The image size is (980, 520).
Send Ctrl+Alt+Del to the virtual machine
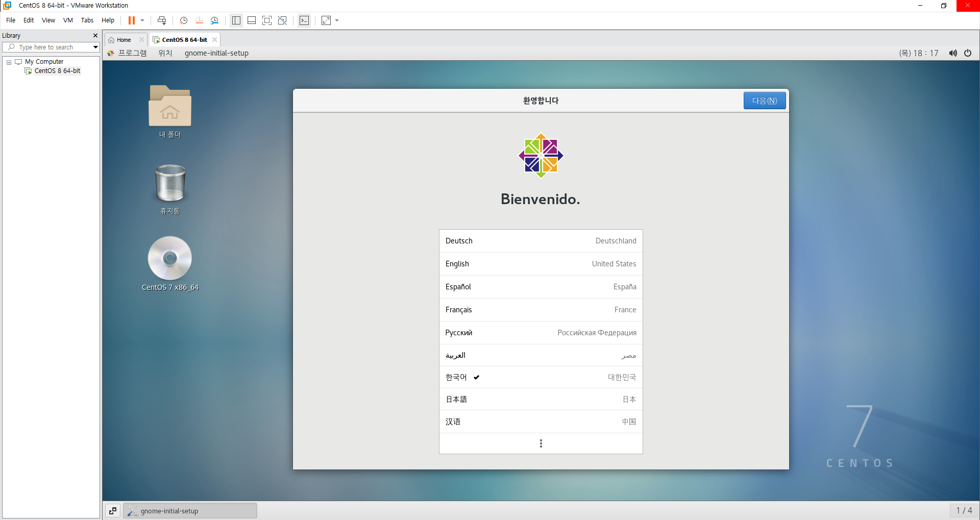pyautogui.click(x=162, y=20)
